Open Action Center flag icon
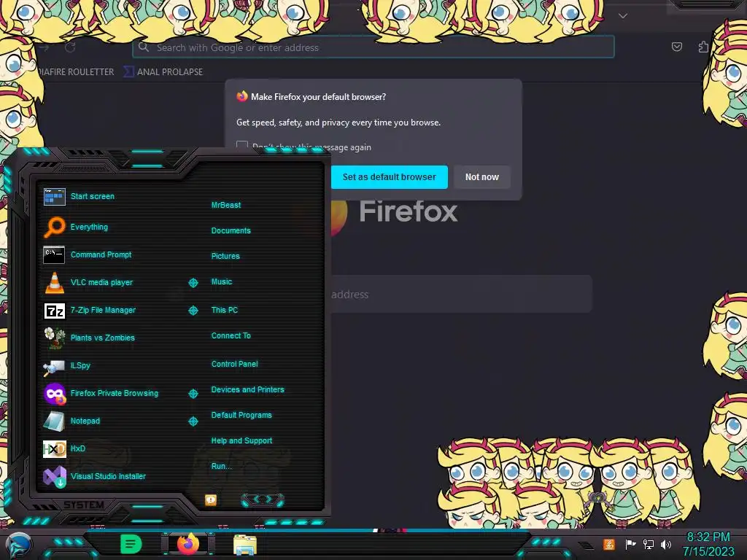This screenshot has width=747, height=560. coord(630,544)
